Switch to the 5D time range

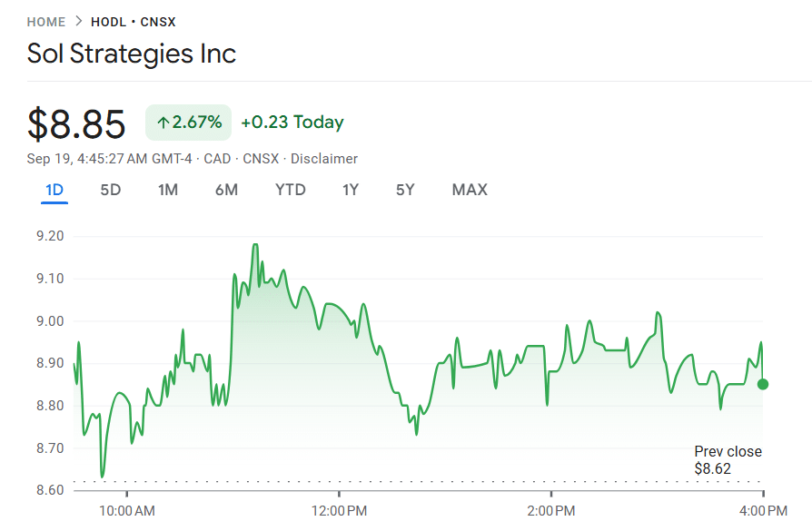coord(110,190)
